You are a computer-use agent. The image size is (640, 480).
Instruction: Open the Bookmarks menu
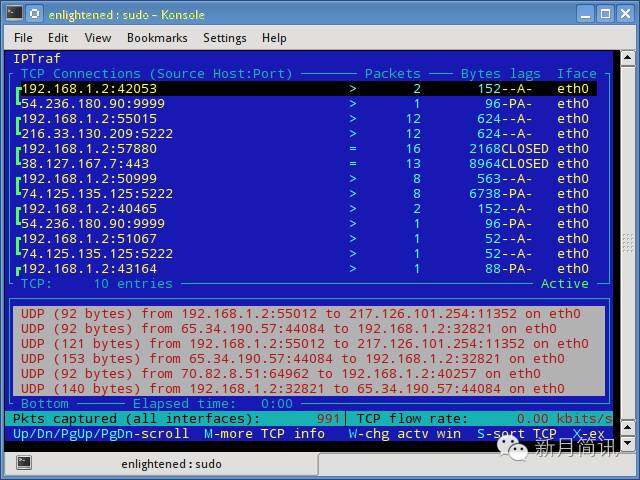(x=157, y=38)
